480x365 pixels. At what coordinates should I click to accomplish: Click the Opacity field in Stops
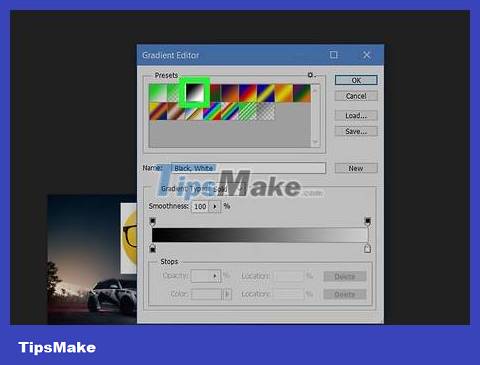click(x=201, y=276)
